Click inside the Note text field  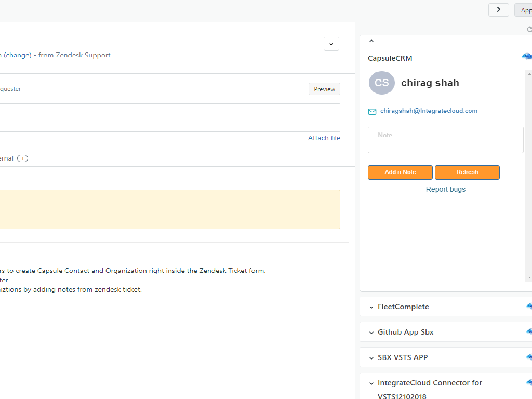[446, 140]
